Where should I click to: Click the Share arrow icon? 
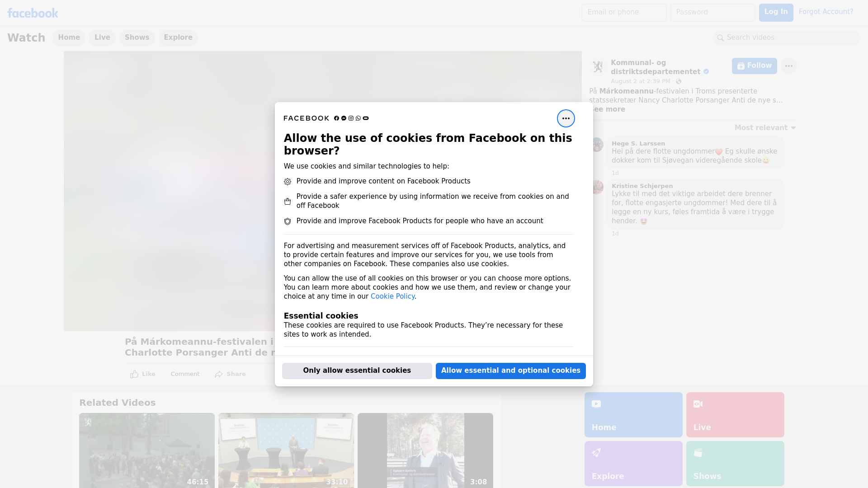(219, 374)
